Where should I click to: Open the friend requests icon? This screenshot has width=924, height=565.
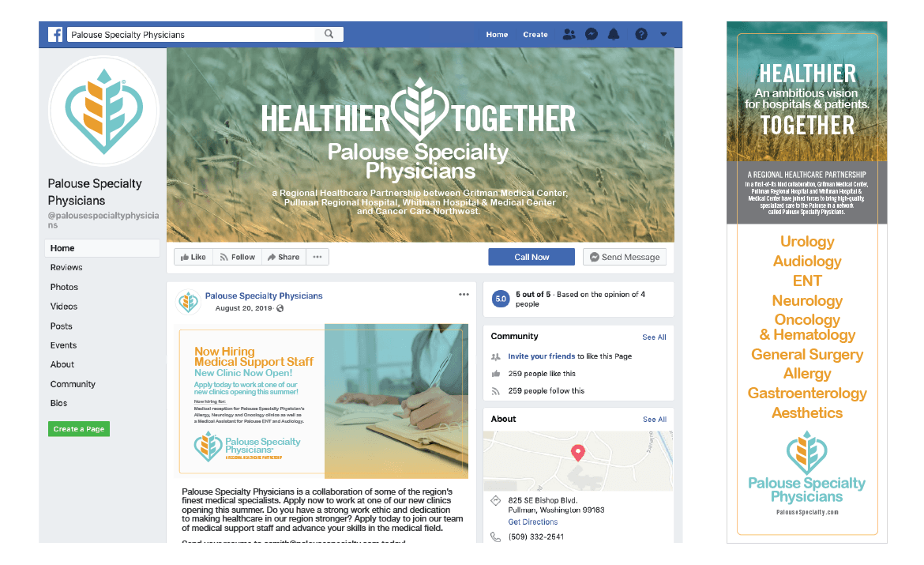(569, 35)
